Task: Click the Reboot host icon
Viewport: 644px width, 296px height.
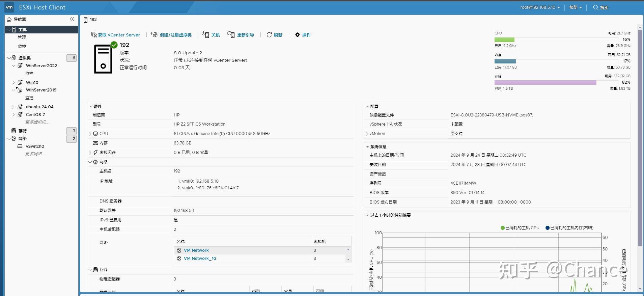Action: click(x=231, y=35)
